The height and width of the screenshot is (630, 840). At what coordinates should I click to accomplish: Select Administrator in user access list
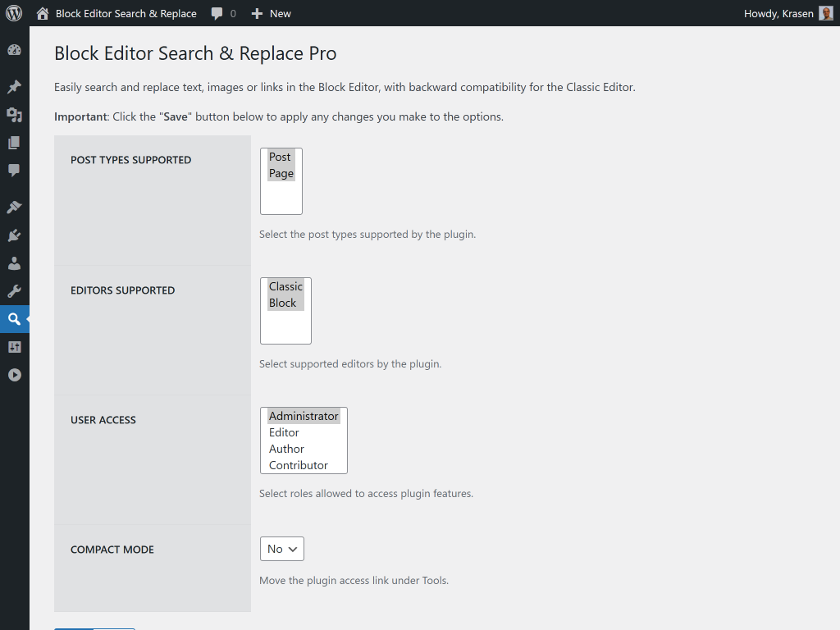[x=304, y=416]
